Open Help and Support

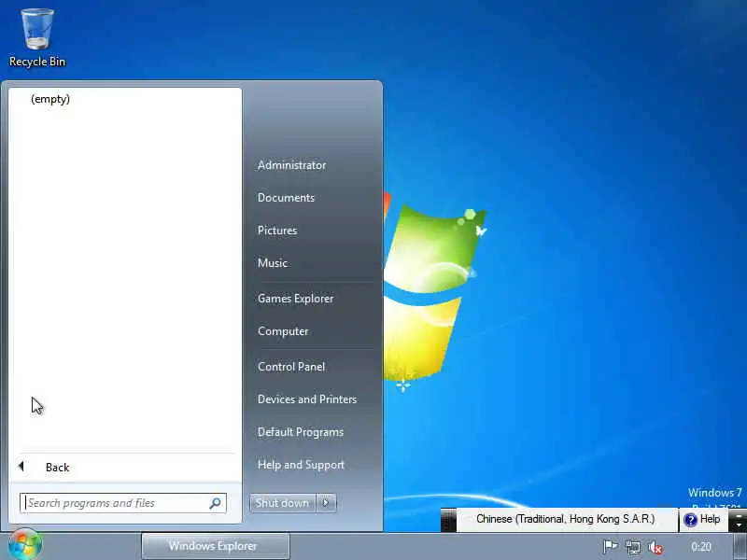pos(301,465)
